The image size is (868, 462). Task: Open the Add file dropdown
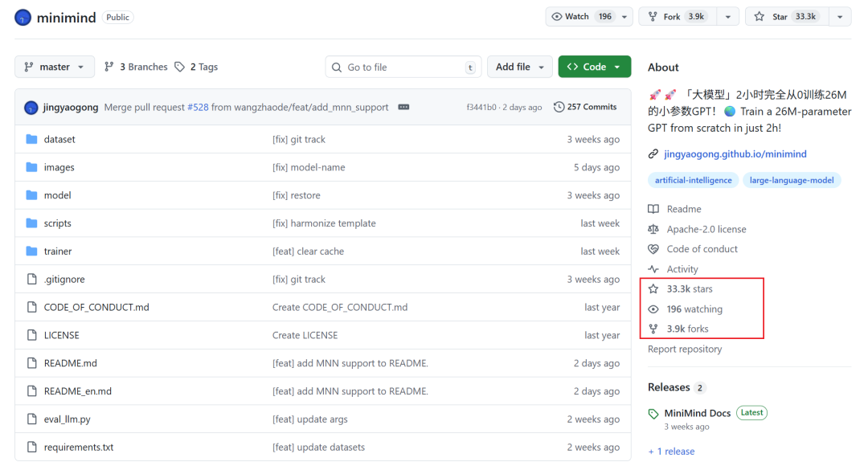[x=519, y=67]
